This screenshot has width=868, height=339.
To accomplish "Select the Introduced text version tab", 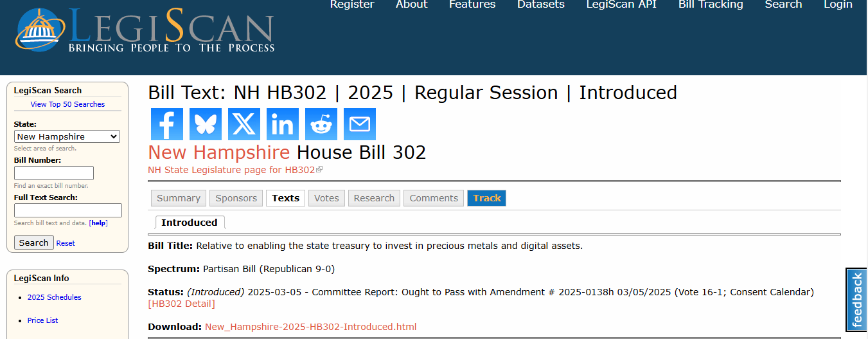I will 190,223.
